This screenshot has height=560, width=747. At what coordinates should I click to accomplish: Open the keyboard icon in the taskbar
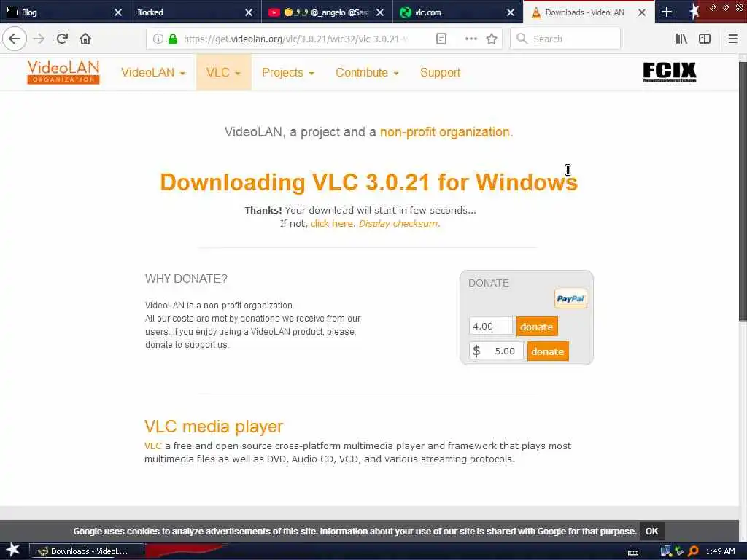(633, 553)
